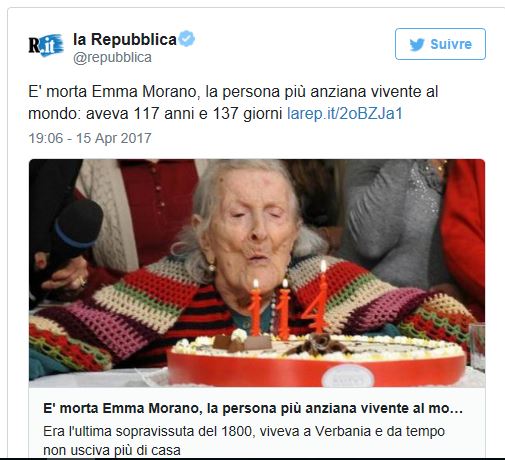
Task: Open the bold card headline about Emma Morano
Action: click(253, 408)
